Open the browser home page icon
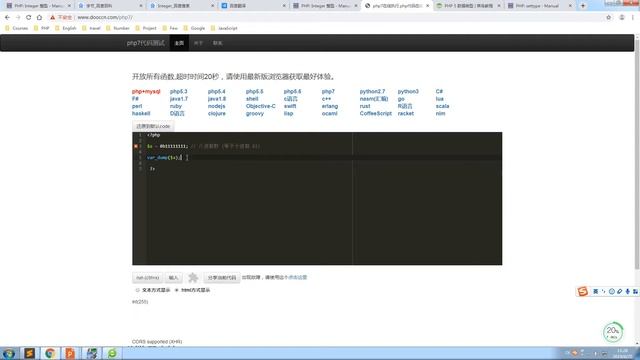The height and width of the screenshot is (360, 640). tap(39, 18)
